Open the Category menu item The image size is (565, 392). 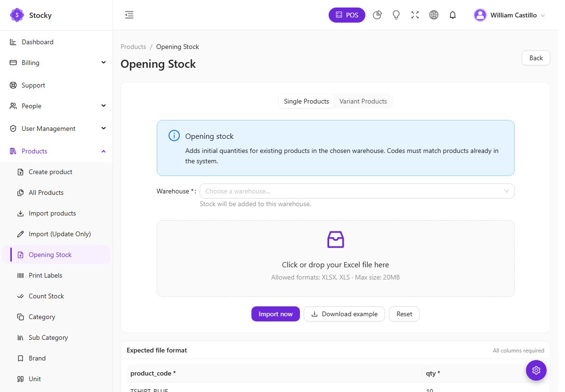56,317
